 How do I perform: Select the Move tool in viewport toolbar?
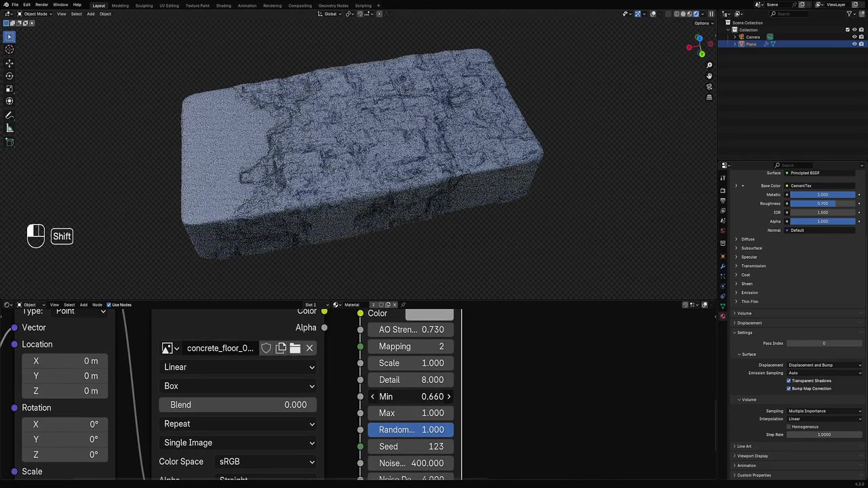(9, 63)
